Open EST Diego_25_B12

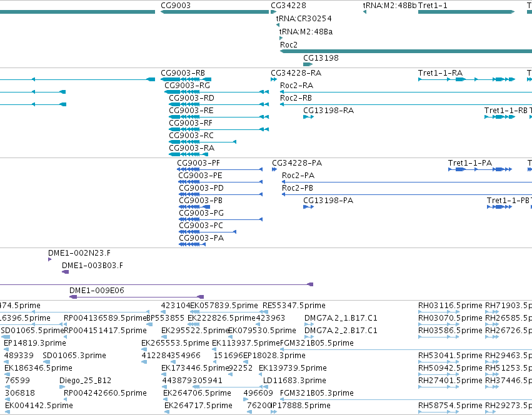pos(85,381)
